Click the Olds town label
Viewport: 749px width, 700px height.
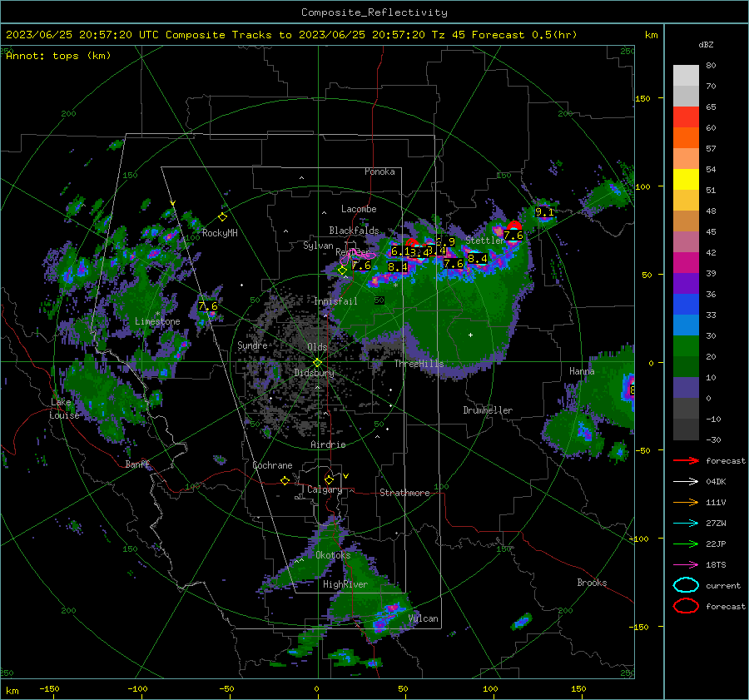317,347
